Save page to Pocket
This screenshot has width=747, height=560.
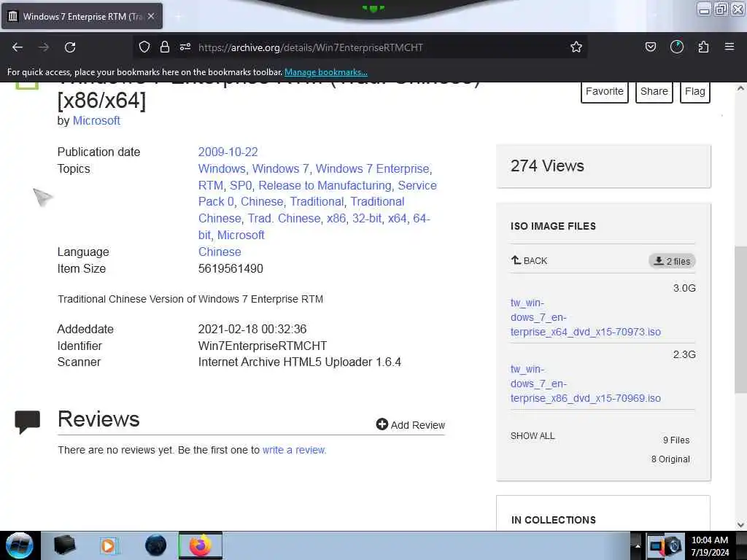pyautogui.click(x=650, y=47)
